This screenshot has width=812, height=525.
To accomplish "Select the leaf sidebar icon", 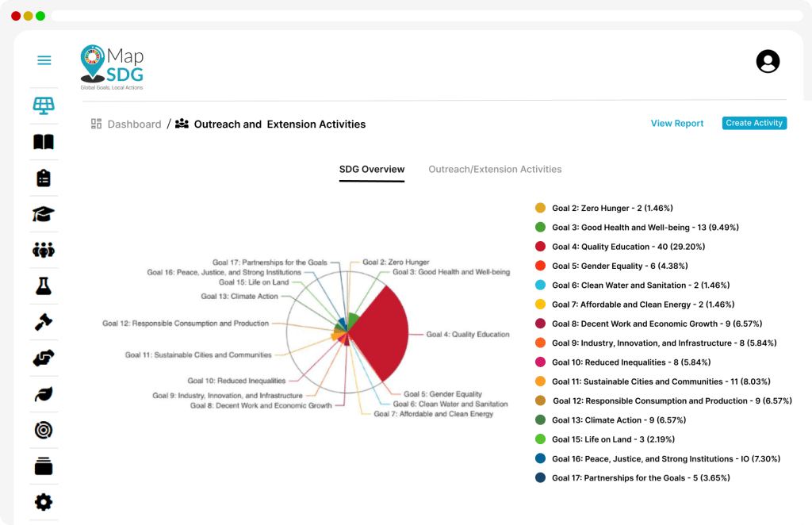I will click(x=44, y=394).
